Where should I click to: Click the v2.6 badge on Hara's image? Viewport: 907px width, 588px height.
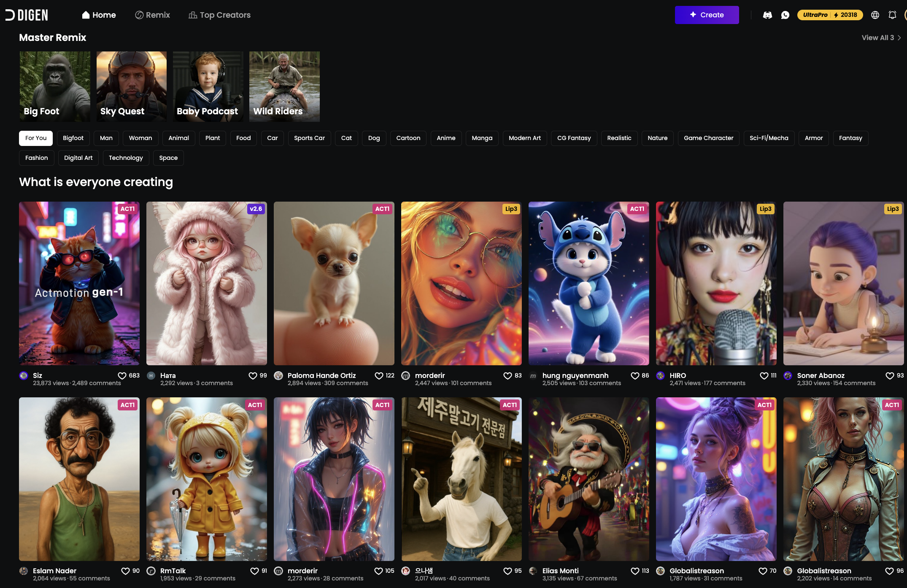click(256, 209)
